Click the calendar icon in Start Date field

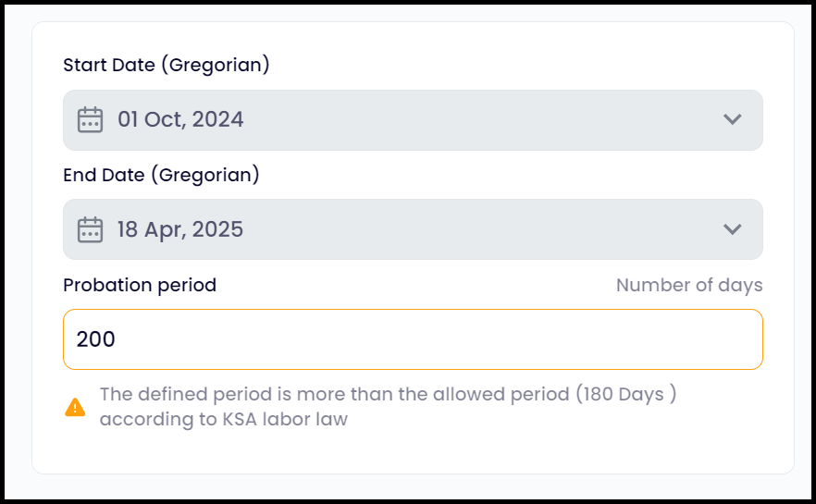tap(90, 119)
